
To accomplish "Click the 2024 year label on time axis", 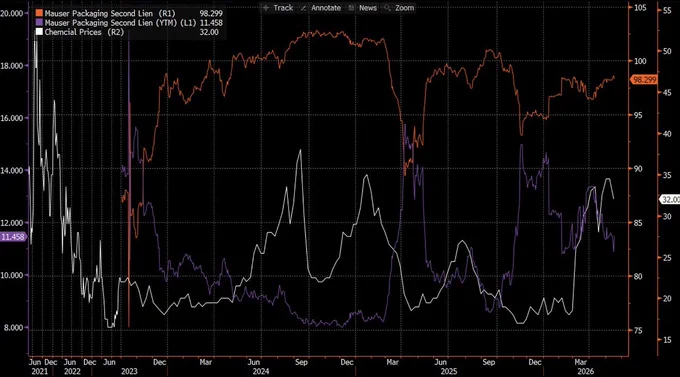I will point(261,371).
